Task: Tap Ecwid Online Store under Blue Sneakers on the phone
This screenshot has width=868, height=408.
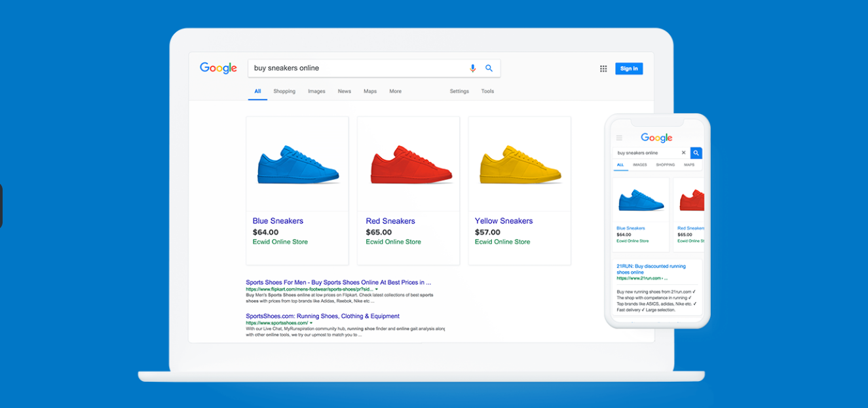Action: click(632, 241)
